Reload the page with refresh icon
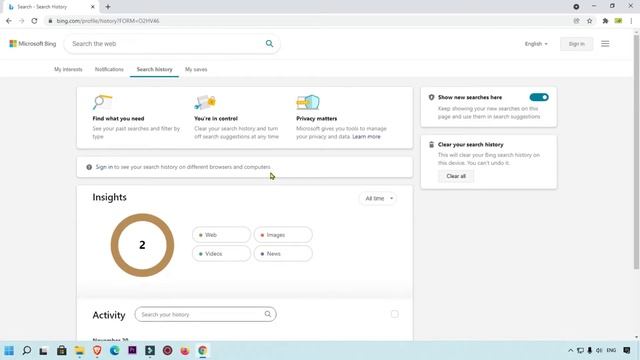Screen dimensions: 640x360 tap(34, 21)
